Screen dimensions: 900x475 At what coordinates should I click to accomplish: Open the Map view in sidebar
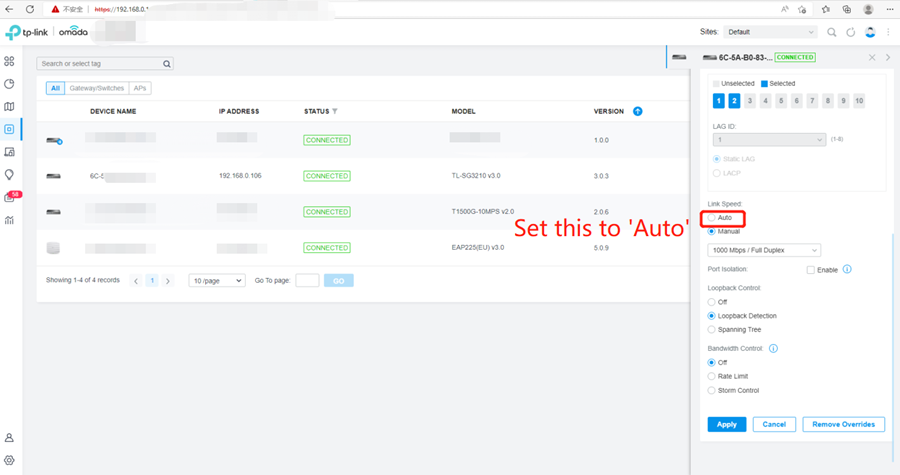pyautogui.click(x=9, y=107)
